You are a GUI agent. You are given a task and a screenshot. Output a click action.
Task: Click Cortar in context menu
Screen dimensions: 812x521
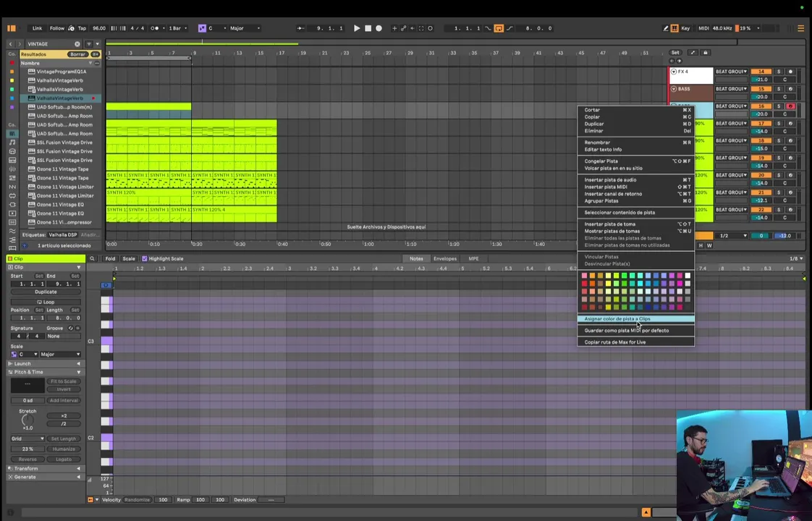636,110
